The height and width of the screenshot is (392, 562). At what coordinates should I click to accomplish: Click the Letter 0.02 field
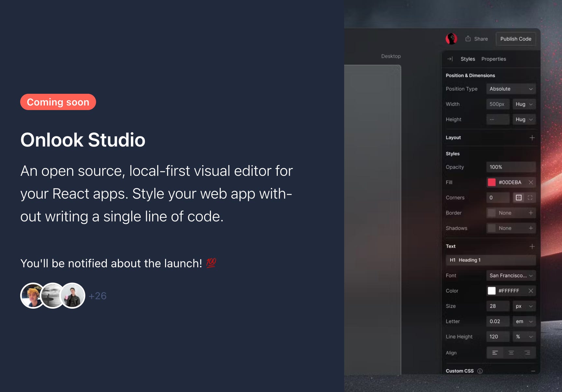pyautogui.click(x=498, y=321)
